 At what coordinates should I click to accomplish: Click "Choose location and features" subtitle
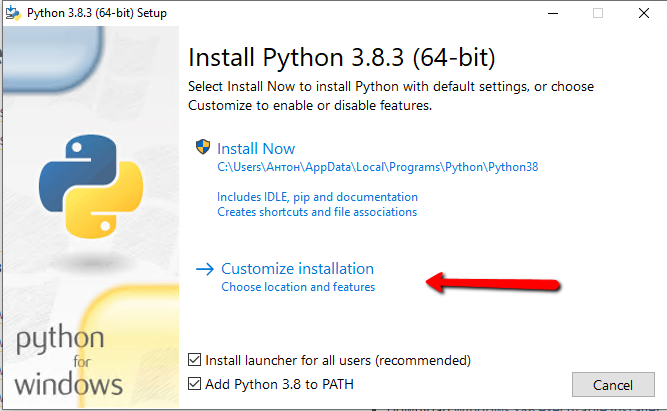tap(298, 287)
